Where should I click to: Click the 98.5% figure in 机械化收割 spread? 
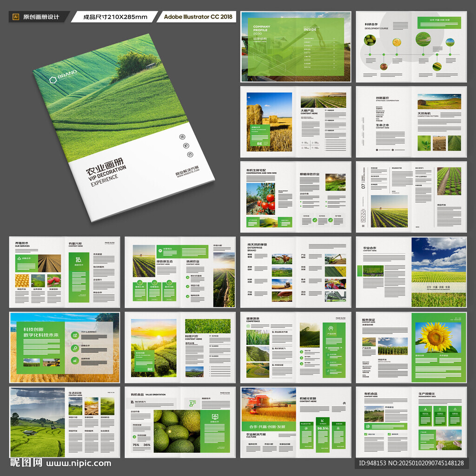pyautogui.click(x=323, y=428)
